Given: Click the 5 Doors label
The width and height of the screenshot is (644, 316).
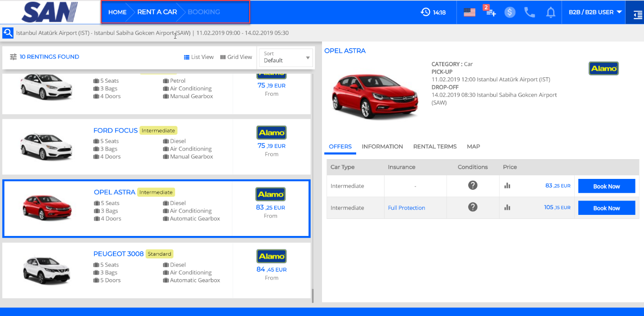Looking at the screenshot, I should click(110, 280).
